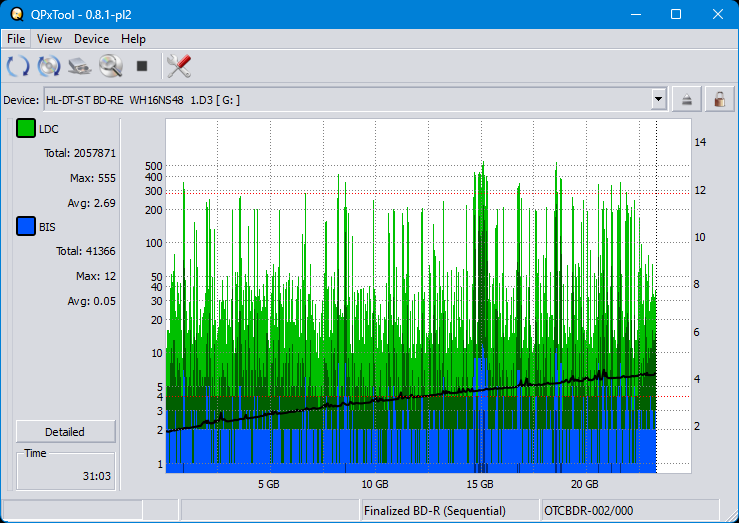Expand the Device selection dropdown arrow
This screenshot has width=739, height=523.
point(658,99)
